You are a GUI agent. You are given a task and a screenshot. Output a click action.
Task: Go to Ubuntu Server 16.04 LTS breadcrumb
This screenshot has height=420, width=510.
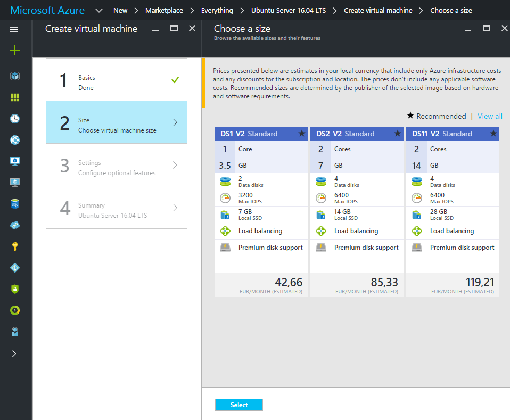tap(289, 11)
